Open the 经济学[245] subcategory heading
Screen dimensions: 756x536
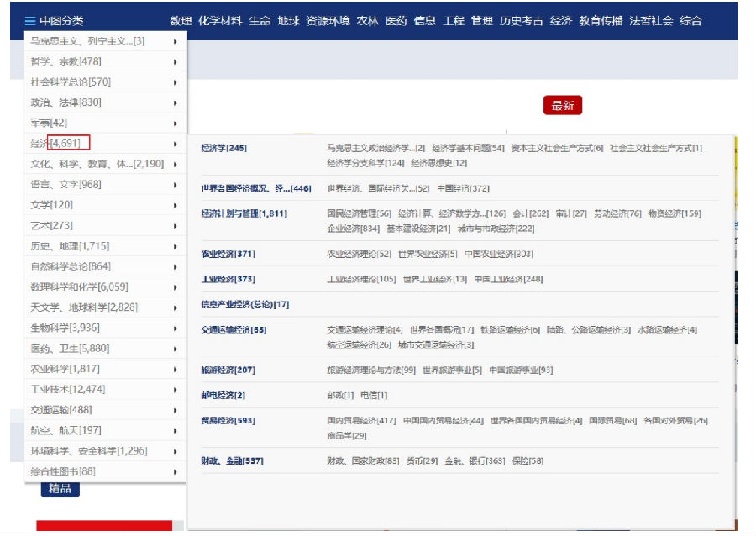point(223,148)
